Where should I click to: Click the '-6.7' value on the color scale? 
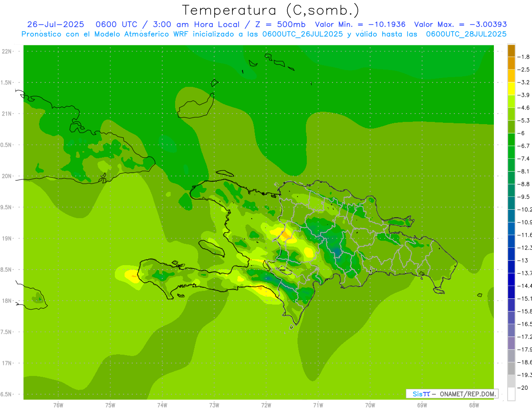524,146
